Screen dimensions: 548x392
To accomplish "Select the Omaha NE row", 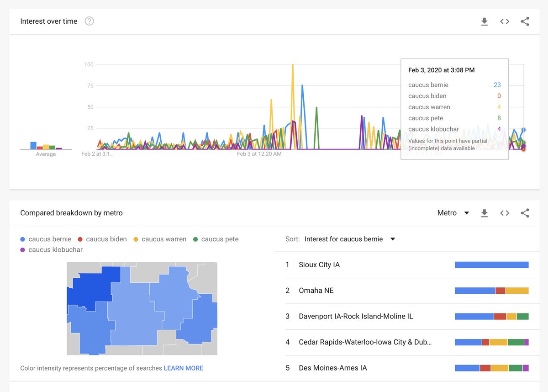I will (x=407, y=291).
